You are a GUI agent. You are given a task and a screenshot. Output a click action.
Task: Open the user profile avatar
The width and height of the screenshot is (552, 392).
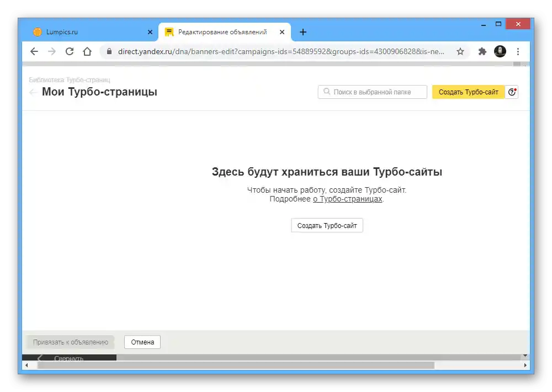500,51
